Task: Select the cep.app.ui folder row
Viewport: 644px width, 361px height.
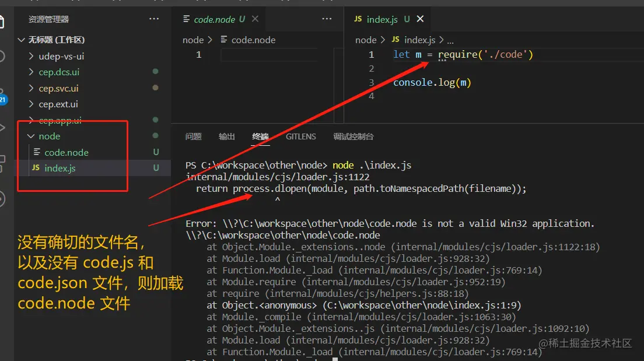Action: coord(92,120)
